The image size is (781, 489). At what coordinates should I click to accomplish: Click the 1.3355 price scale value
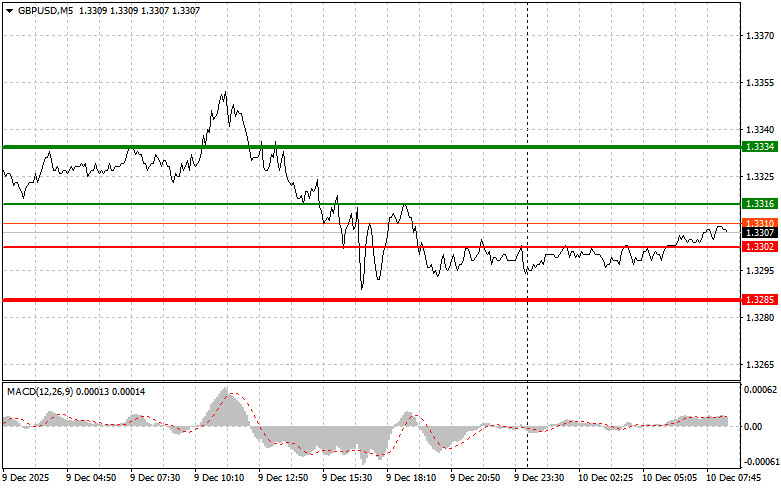760,83
